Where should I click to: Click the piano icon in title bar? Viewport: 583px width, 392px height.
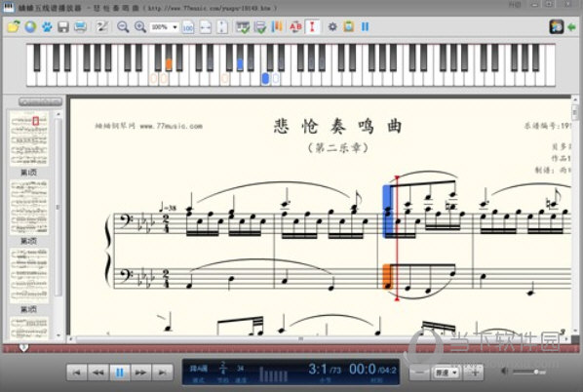(8, 7)
